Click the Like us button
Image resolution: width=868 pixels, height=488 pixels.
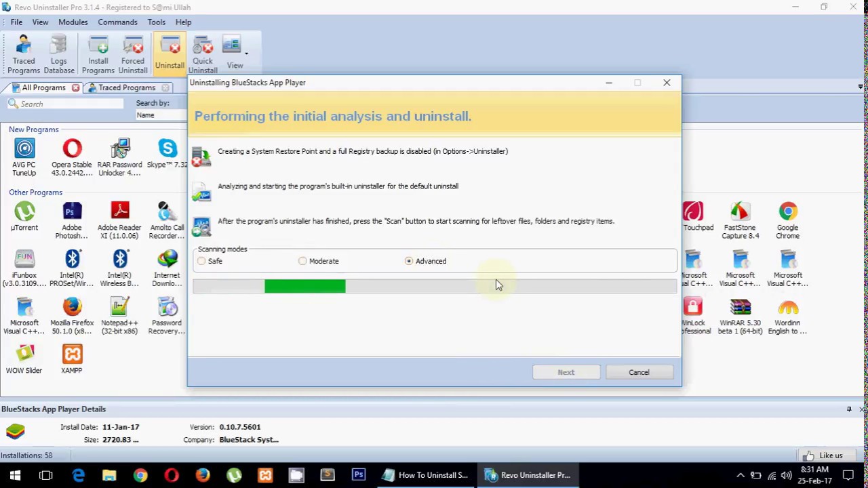tap(826, 455)
